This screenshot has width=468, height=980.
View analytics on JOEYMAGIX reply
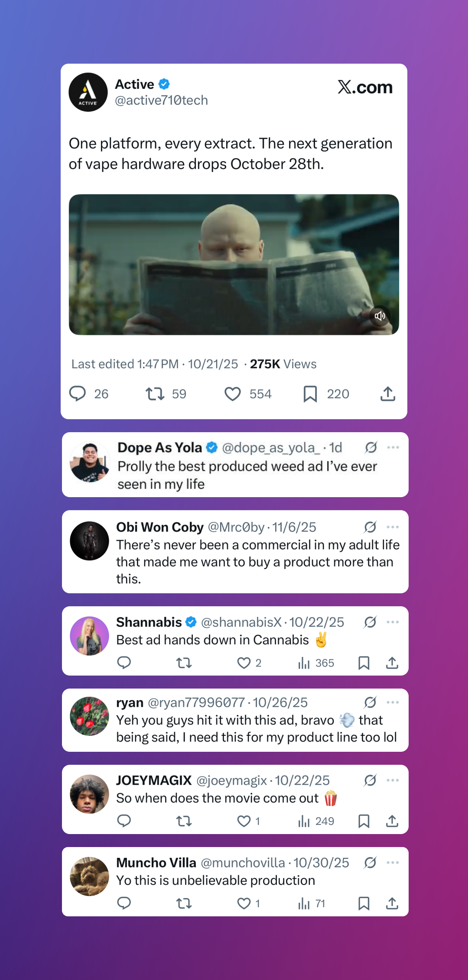click(x=304, y=821)
